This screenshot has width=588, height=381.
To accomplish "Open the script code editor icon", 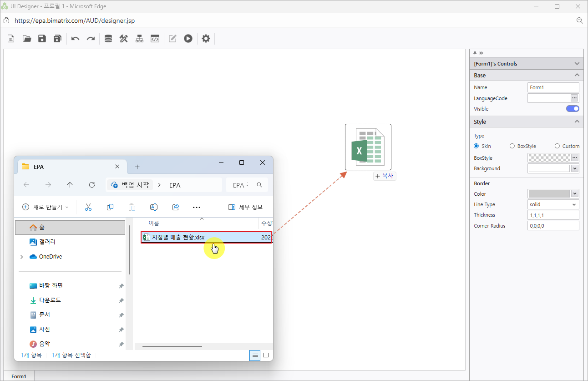I will tap(155, 39).
